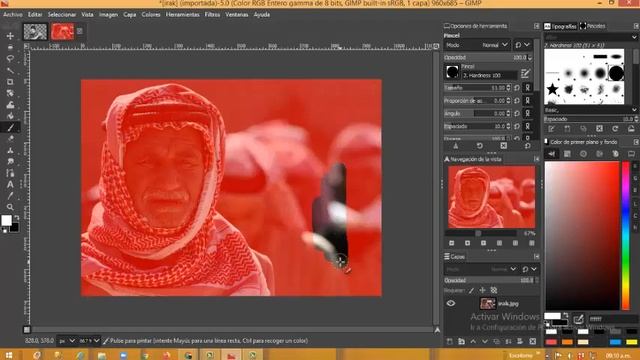640x360 pixels.
Task: Select the Smudge tool
Action: click(x=10, y=162)
